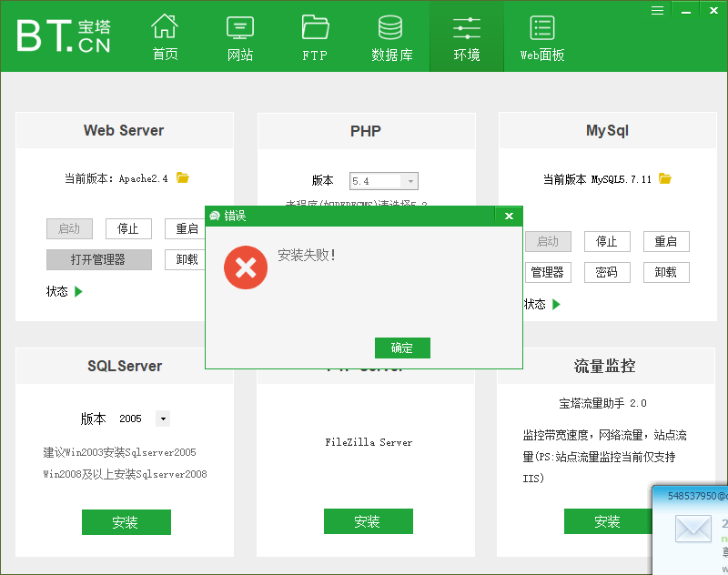Click 安装 under 流量监控
The width and height of the screenshot is (728, 575).
pos(608,521)
